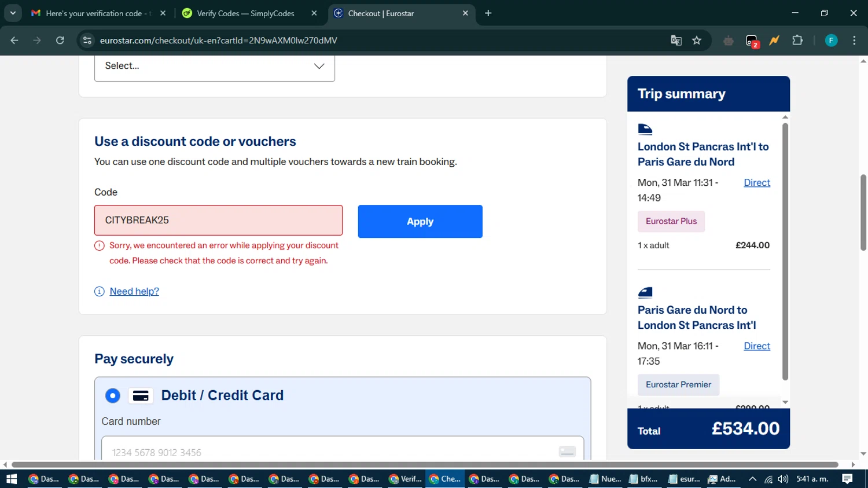Open the extension icon with red badge 2

click(752, 41)
